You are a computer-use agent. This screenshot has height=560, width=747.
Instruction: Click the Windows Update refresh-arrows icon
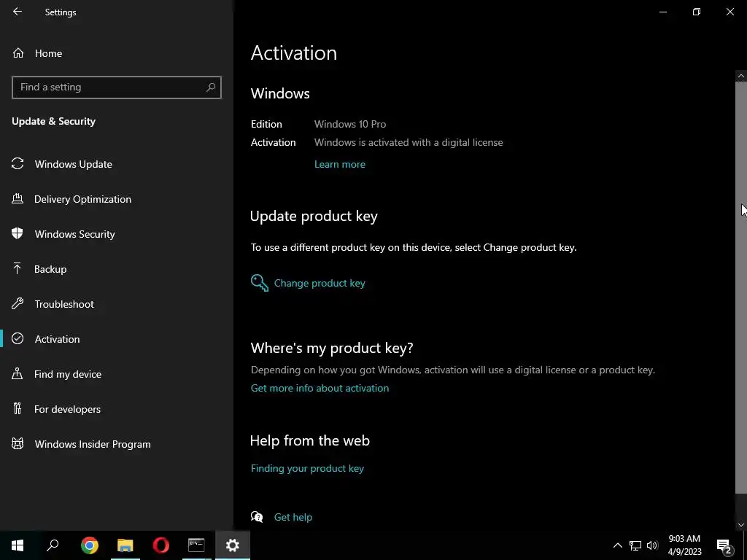click(x=18, y=164)
